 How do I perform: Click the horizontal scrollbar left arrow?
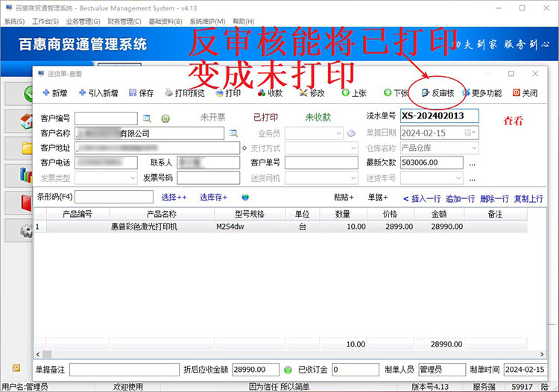tap(38, 355)
